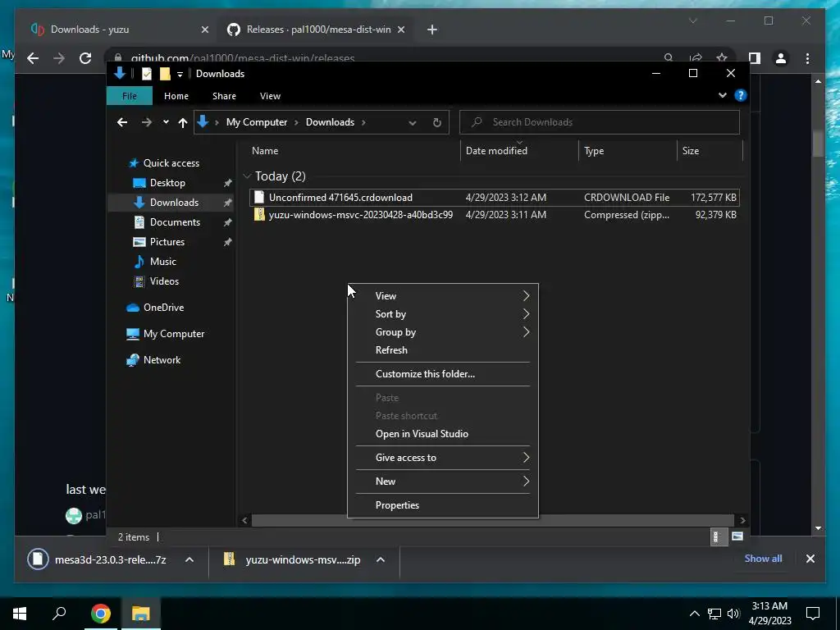Sort by Name column header
The image size is (840, 630).
point(353,151)
